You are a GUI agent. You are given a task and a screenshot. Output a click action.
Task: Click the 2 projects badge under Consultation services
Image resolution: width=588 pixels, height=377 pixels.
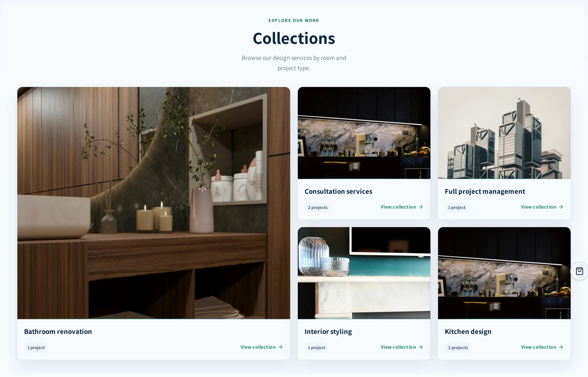[318, 207]
